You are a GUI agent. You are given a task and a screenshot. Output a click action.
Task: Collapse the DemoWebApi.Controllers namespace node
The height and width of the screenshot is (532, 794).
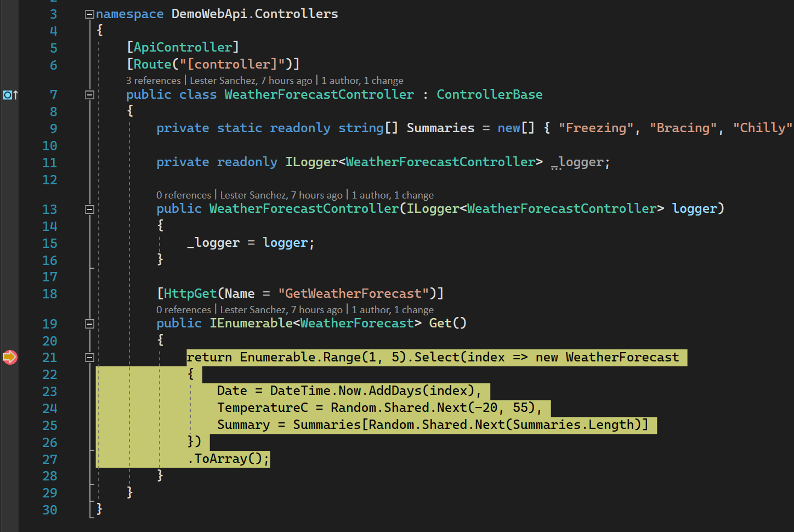pos(89,13)
